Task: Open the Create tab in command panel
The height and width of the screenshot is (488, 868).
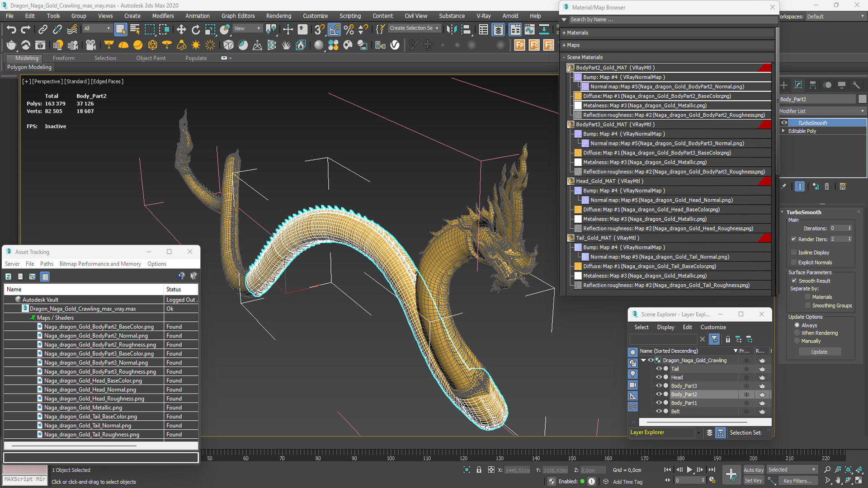Action: [x=784, y=85]
